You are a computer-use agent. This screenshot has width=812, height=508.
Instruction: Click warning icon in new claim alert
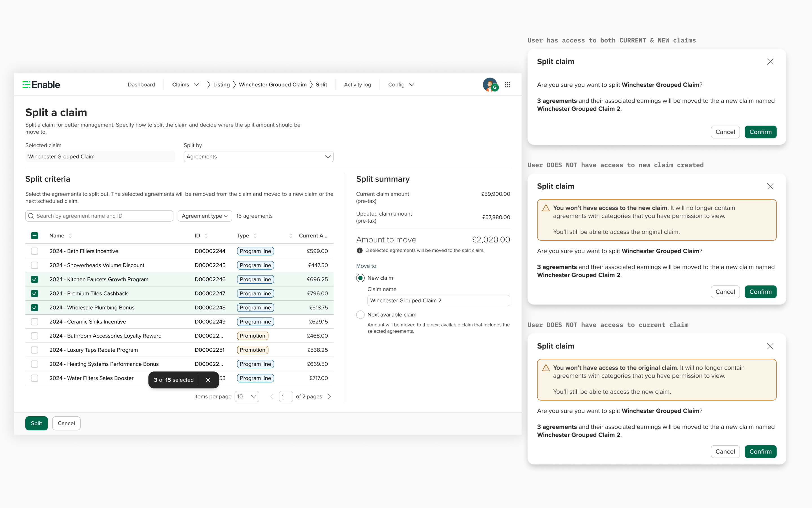pos(546,208)
